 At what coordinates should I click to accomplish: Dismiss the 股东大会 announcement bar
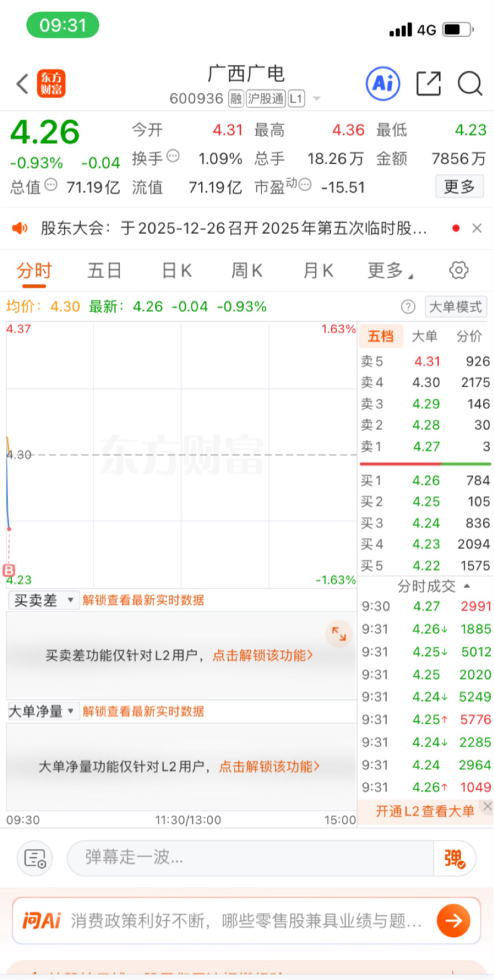point(477,228)
